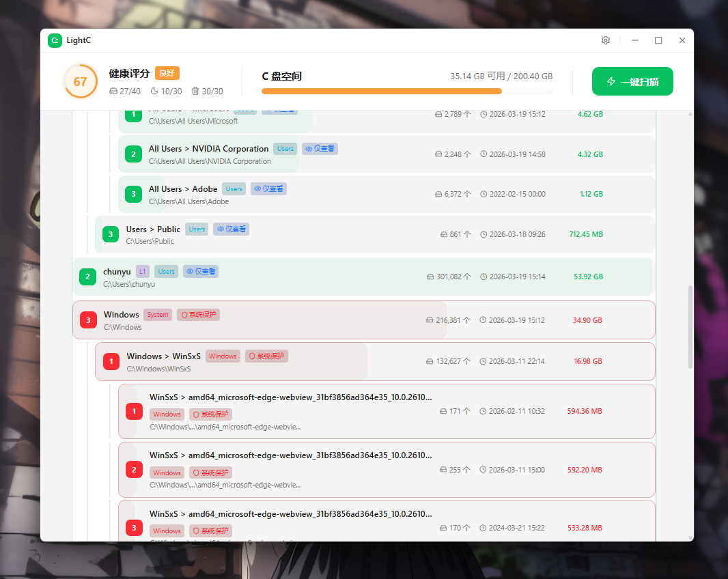Expand the All Users > Adobe row
728x579 pixels.
pyautogui.click(x=387, y=194)
